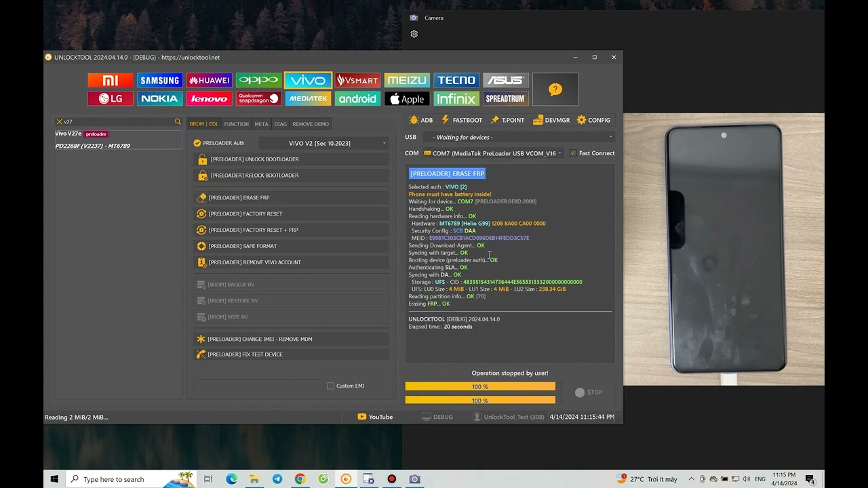Open the ASUS brand tile
868x488 pixels.
(506, 81)
